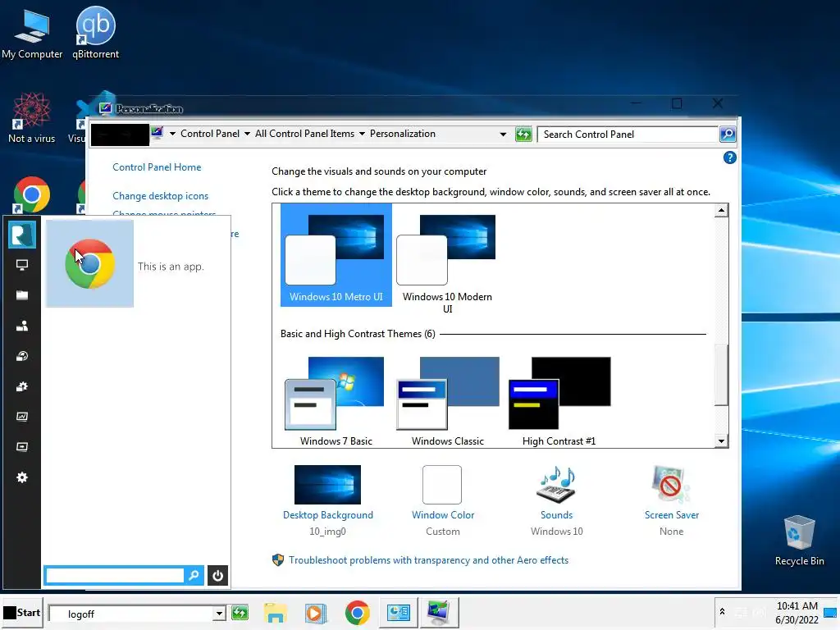Show hidden tray icons chevron
The height and width of the screenshot is (630, 840).
(x=722, y=611)
